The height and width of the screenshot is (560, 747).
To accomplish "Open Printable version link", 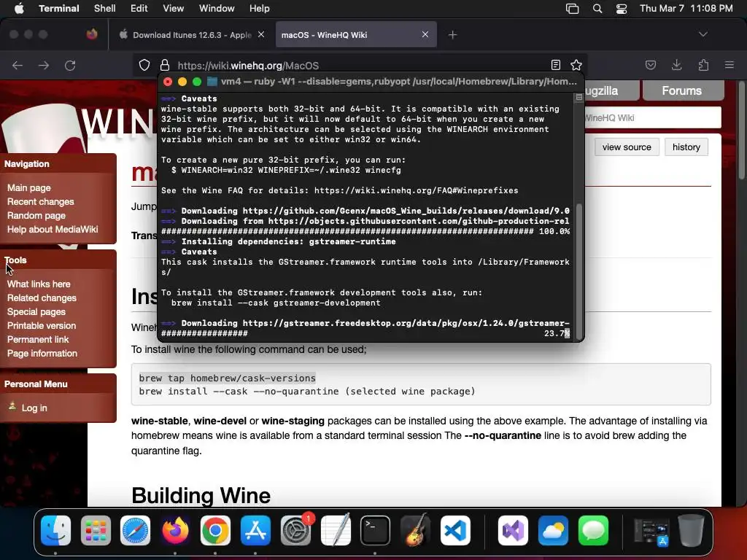I will point(42,326).
